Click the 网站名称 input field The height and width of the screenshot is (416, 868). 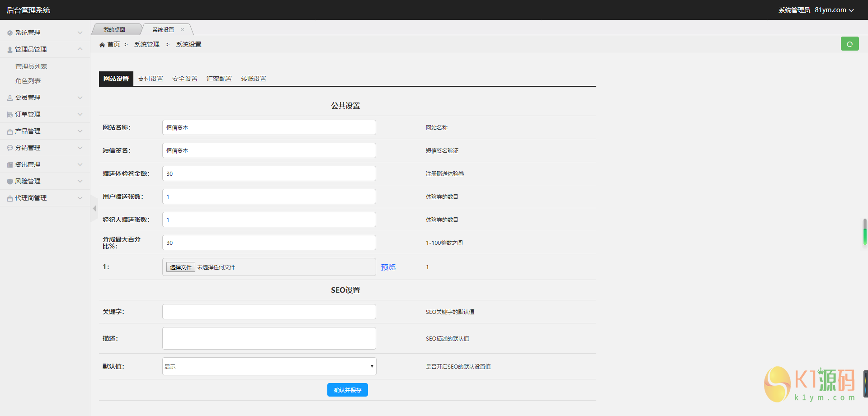pyautogui.click(x=269, y=127)
